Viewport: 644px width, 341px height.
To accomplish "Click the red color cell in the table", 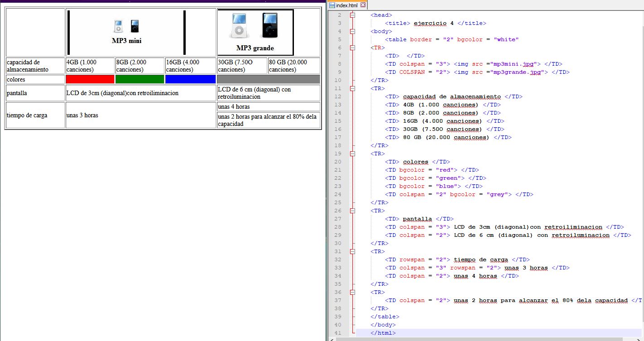I will tap(90, 79).
